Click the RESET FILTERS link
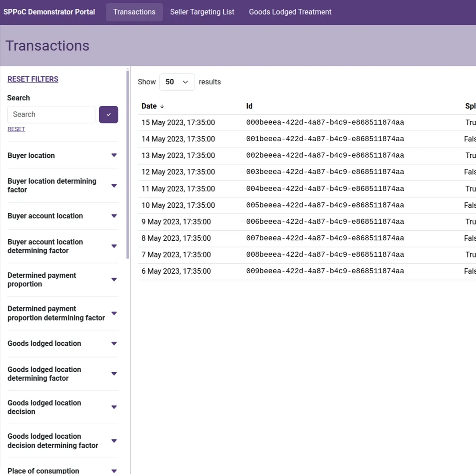 33,79
